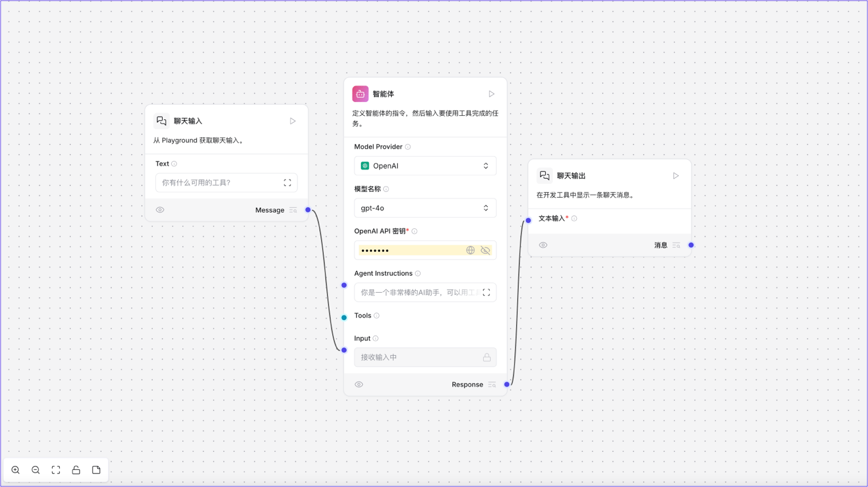Expand the Agent Instructions editor

(486, 292)
